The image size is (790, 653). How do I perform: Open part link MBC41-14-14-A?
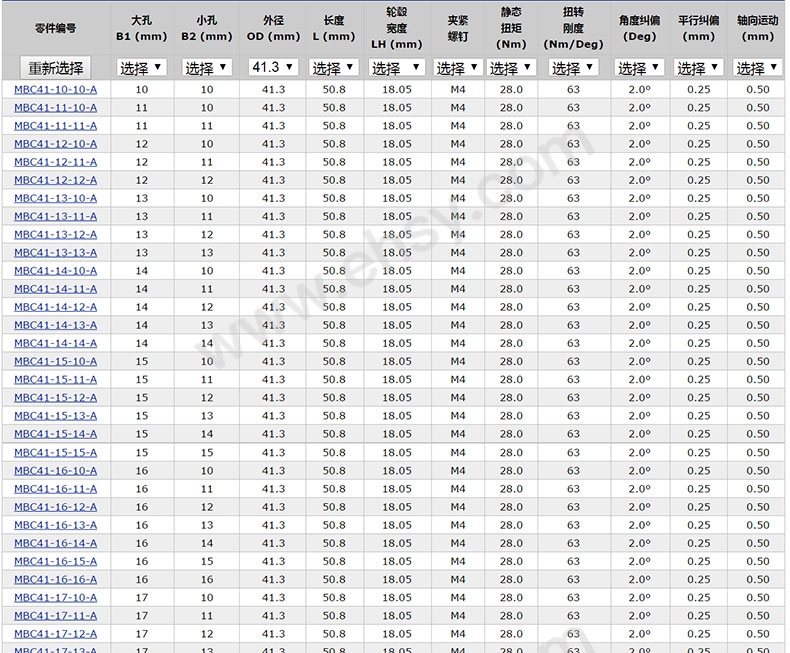[55, 344]
